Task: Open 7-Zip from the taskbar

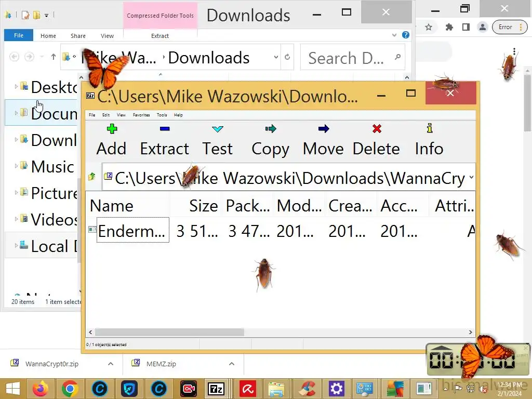Action: [x=217, y=389]
